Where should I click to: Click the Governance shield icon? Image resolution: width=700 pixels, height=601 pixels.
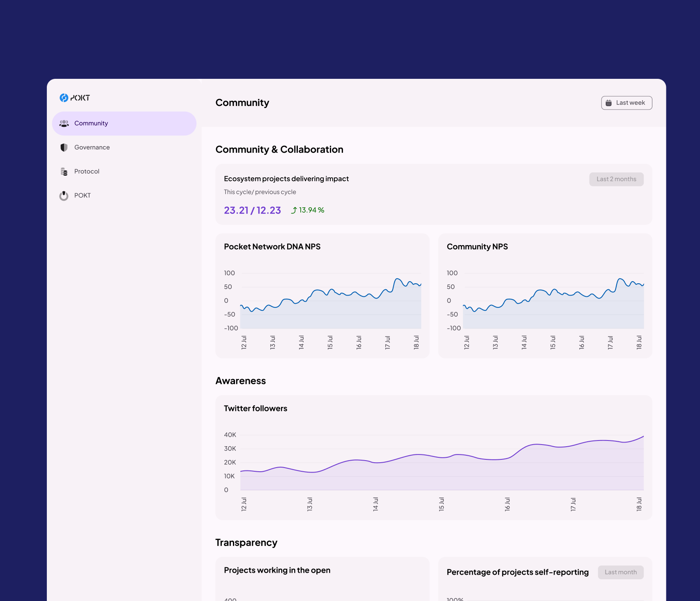pyautogui.click(x=64, y=147)
